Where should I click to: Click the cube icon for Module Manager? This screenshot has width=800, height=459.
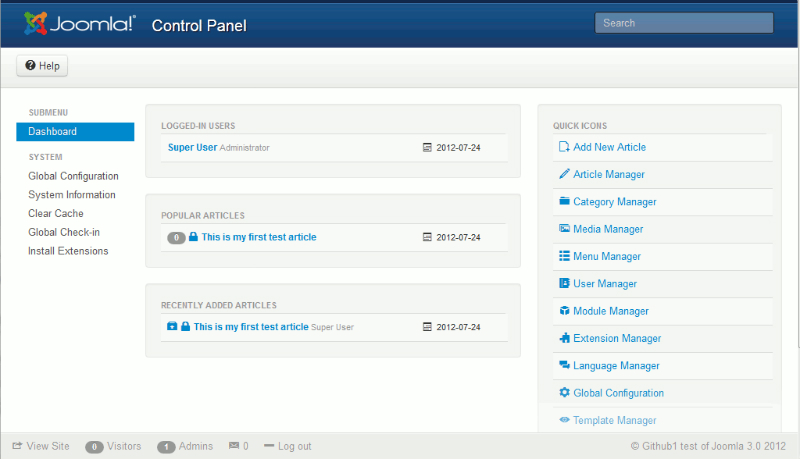tap(564, 311)
